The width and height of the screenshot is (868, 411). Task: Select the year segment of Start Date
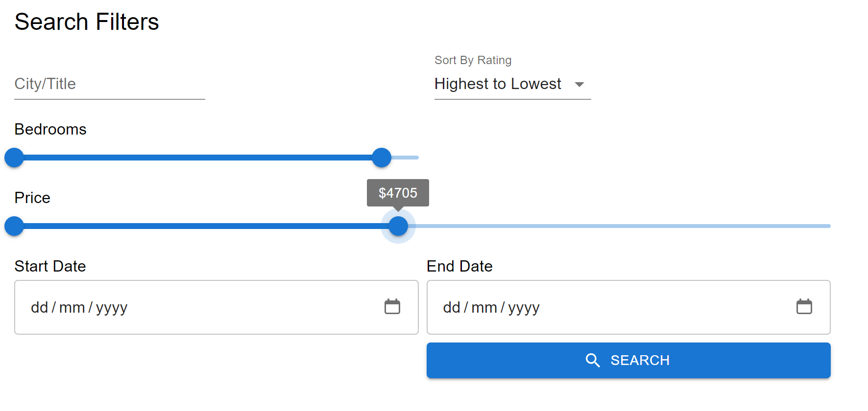112,308
